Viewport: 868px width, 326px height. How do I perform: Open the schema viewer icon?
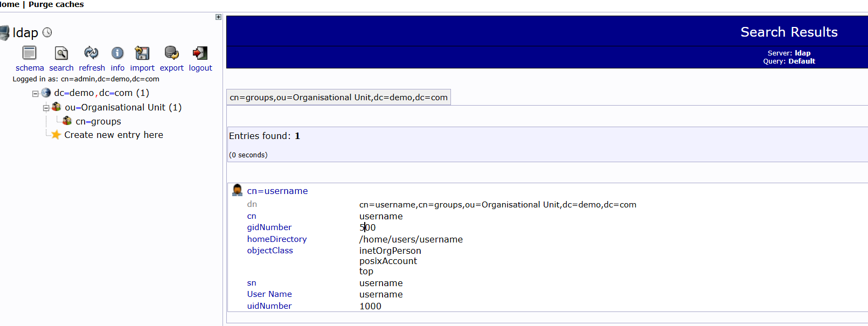click(x=29, y=53)
